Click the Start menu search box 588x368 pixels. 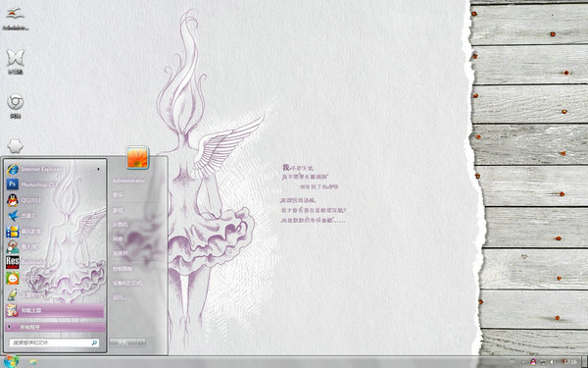(x=54, y=342)
